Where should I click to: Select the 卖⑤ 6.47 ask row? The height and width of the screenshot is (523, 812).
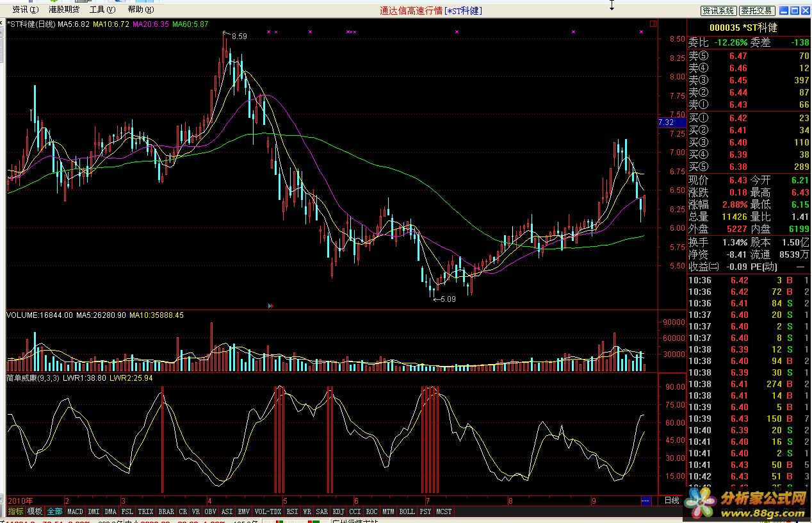[x=749, y=56]
